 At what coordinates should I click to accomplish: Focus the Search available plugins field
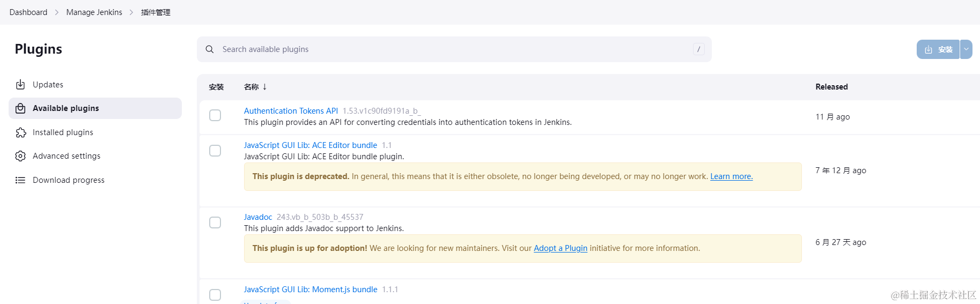tap(454, 49)
